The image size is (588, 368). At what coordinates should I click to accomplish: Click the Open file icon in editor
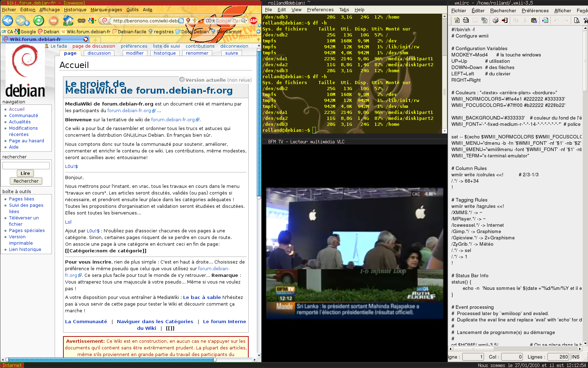click(x=466, y=20)
